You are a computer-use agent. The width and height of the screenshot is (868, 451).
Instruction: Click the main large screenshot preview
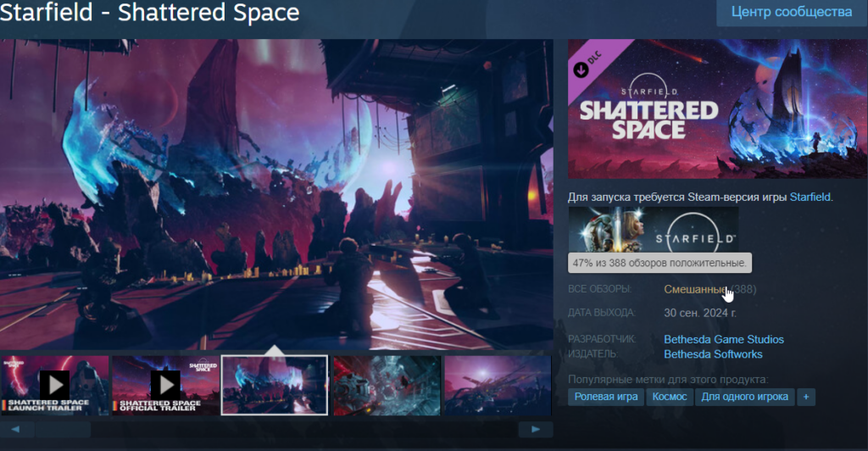(x=276, y=194)
